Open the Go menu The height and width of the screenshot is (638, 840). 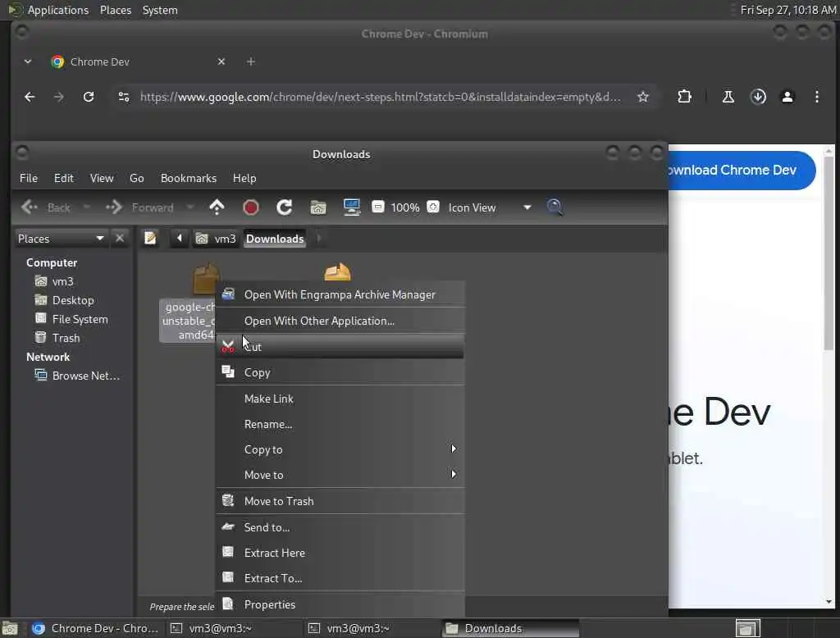[x=137, y=178]
